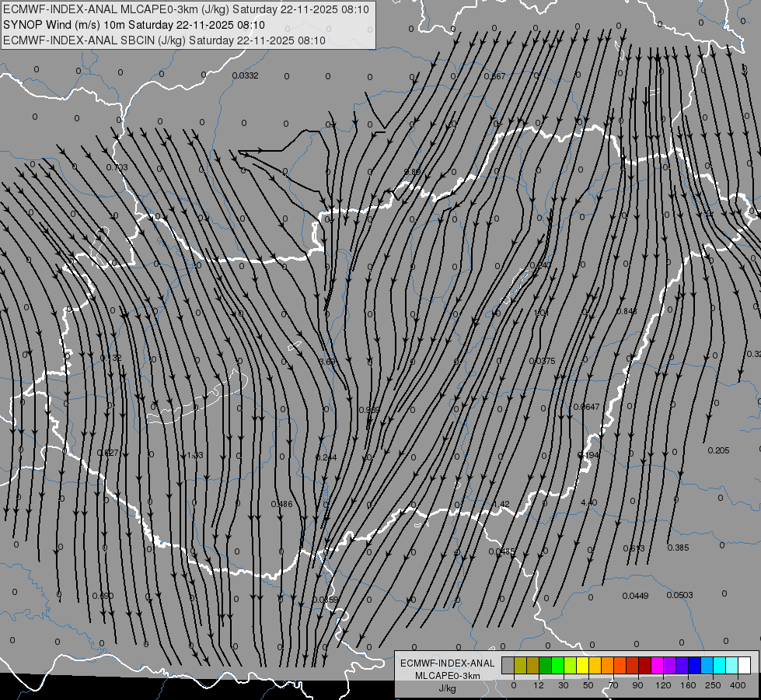Viewport: 761px width, 700px height.
Task: Click the SYNOP Wind 10m title line
Action: pos(134,25)
